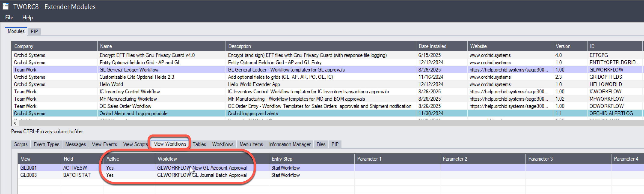Select the Hello World module row
Image resolution: width=644 pixels, height=194 pixels.
click(x=111, y=84)
